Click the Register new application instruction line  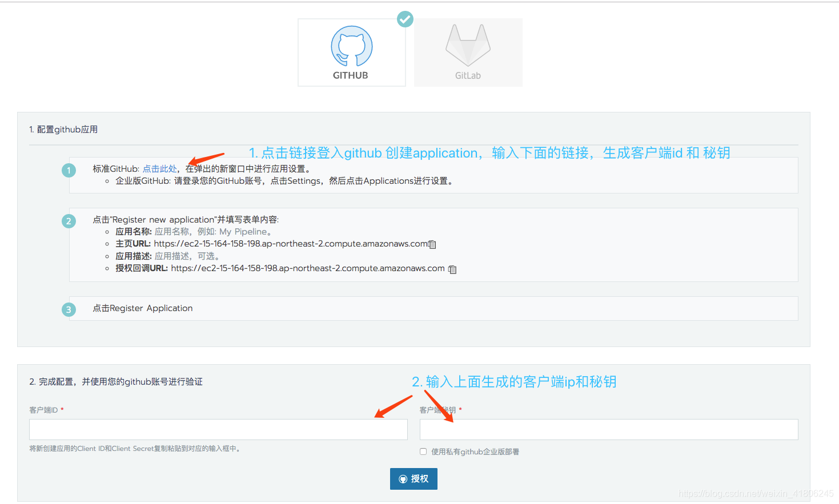coord(186,220)
